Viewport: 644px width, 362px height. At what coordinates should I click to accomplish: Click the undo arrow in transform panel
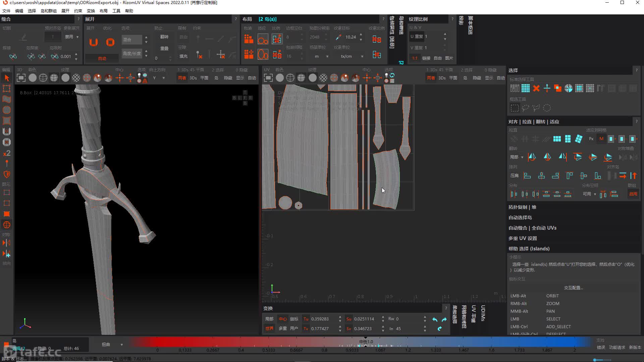tap(435, 319)
